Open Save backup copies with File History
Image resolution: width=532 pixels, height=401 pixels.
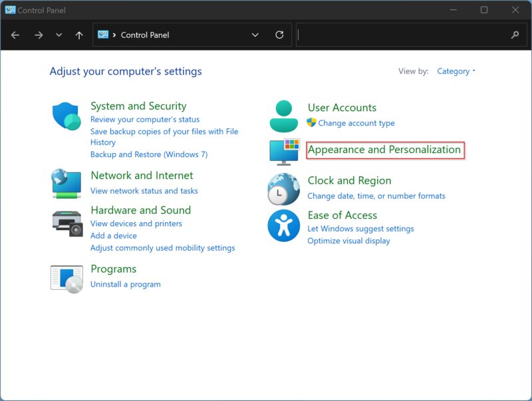coord(164,137)
